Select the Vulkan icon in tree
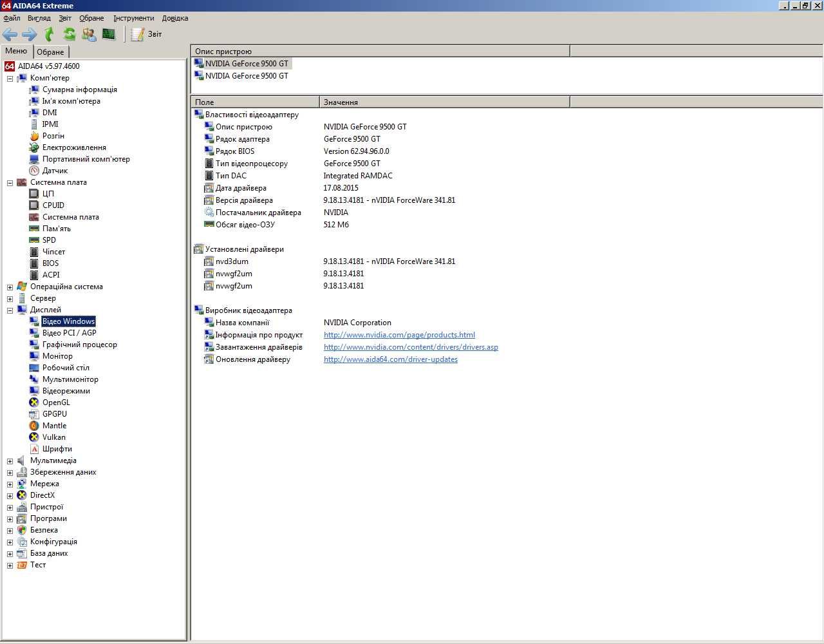This screenshot has width=824, height=644. 34,437
